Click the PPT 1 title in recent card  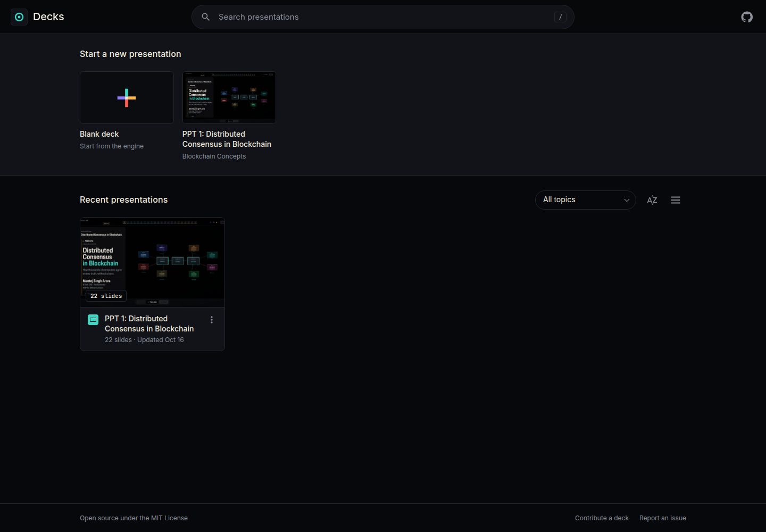click(x=149, y=323)
